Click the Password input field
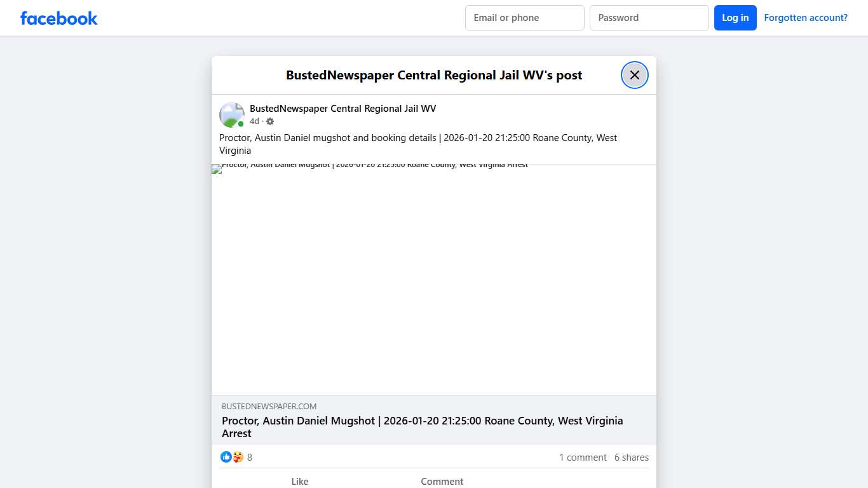 (x=649, y=18)
